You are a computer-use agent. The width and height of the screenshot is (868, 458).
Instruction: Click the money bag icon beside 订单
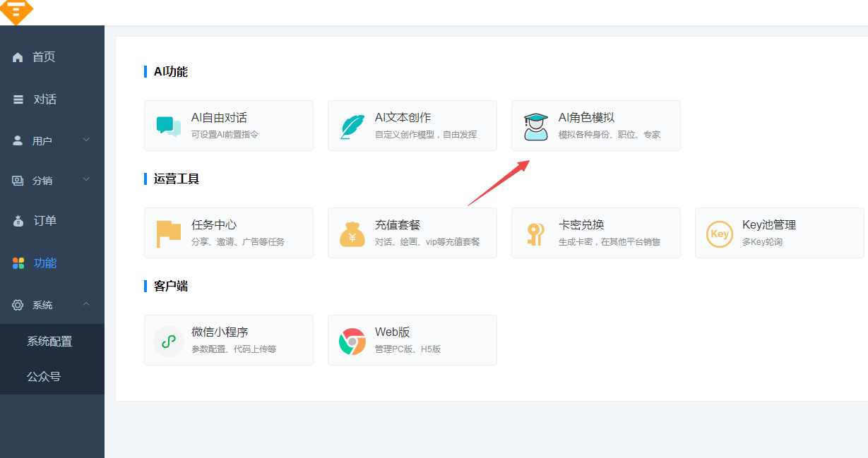pyautogui.click(x=18, y=221)
